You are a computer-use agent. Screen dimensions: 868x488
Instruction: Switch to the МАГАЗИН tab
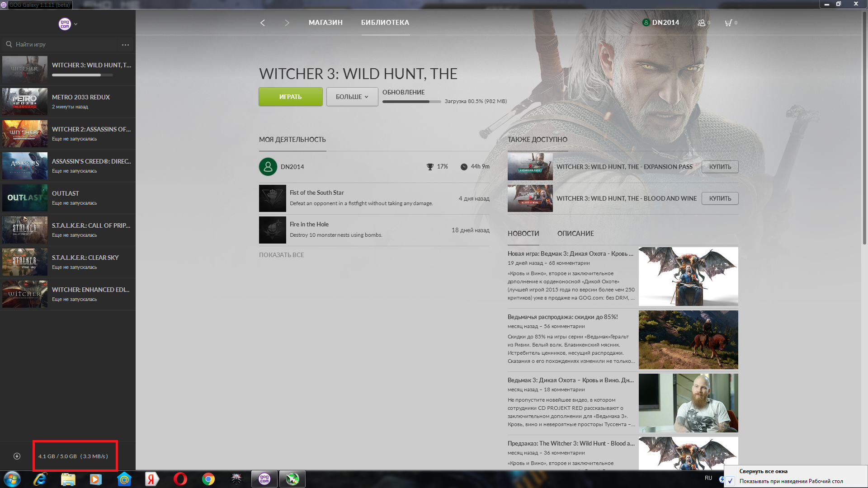(325, 23)
